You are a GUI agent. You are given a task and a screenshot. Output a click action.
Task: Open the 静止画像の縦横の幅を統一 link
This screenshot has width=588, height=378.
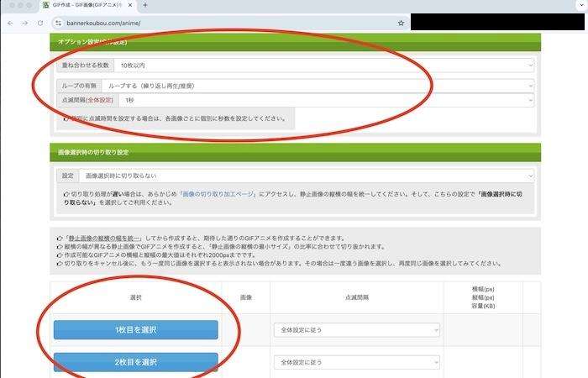pos(103,238)
